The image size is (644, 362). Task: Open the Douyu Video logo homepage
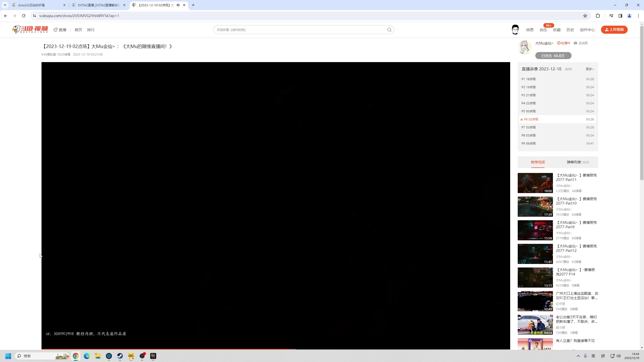click(x=30, y=29)
